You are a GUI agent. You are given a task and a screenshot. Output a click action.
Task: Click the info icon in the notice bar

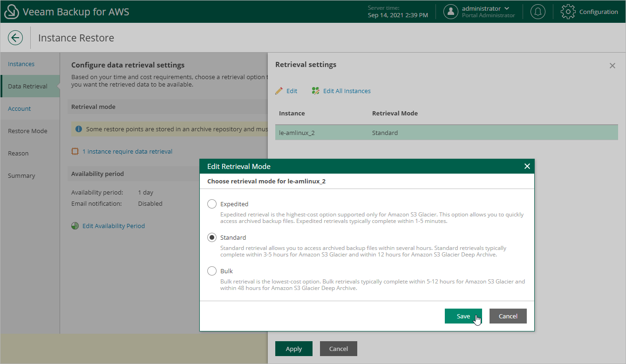tap(79, 129)
